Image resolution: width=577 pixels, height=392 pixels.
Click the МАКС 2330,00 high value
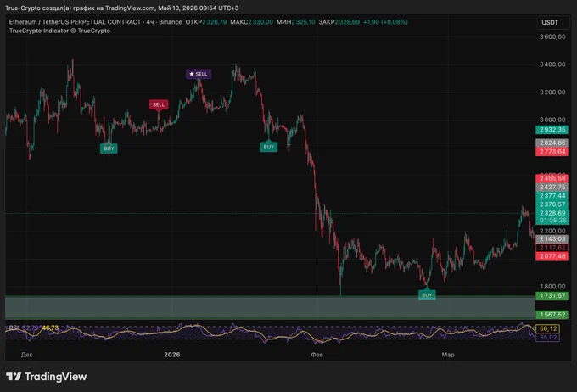pyautogui.click(x=252, y=22)
